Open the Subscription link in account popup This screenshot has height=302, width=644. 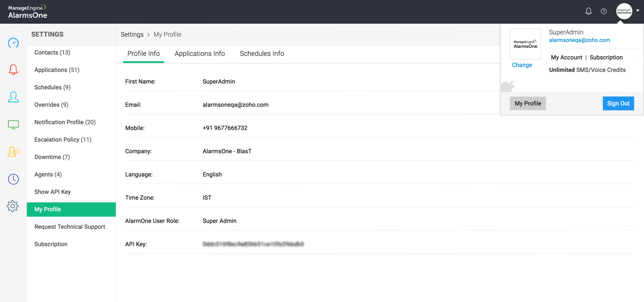[x=606, y=58]
